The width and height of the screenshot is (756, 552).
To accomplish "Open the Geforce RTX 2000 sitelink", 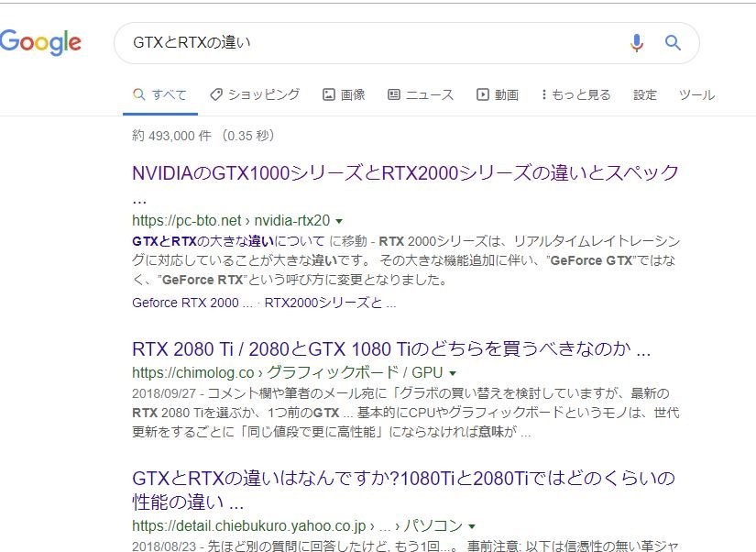I will 192,303.
